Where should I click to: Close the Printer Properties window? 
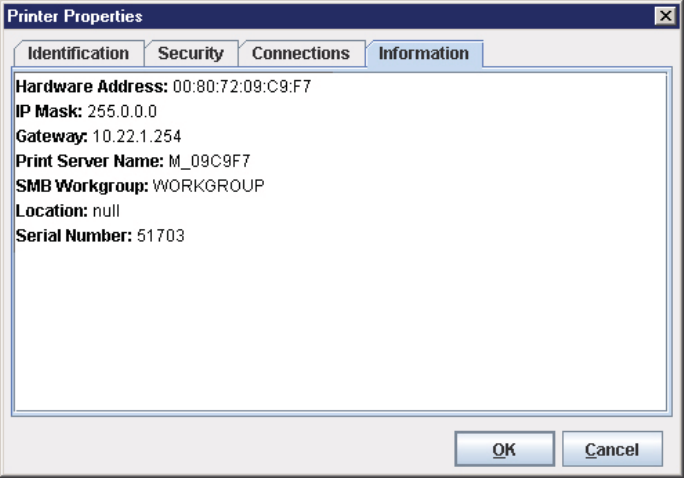(663, 16)
